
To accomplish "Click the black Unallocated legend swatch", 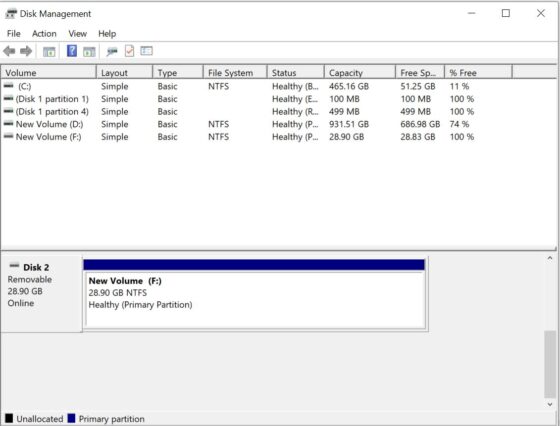I will pyautogui.click(x=9, y=418).
